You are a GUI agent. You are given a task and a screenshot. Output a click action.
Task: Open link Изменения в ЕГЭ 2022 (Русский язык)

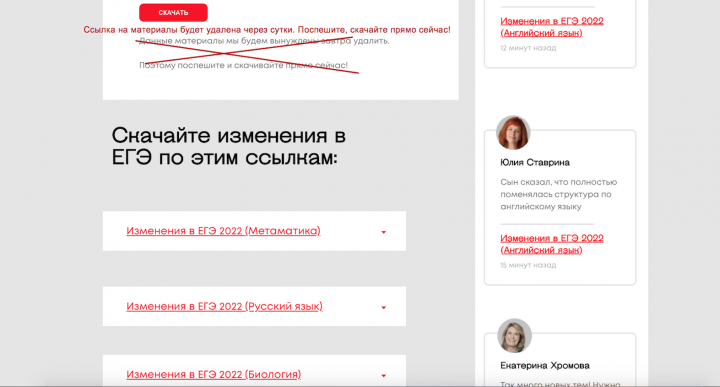pos(224,306)
